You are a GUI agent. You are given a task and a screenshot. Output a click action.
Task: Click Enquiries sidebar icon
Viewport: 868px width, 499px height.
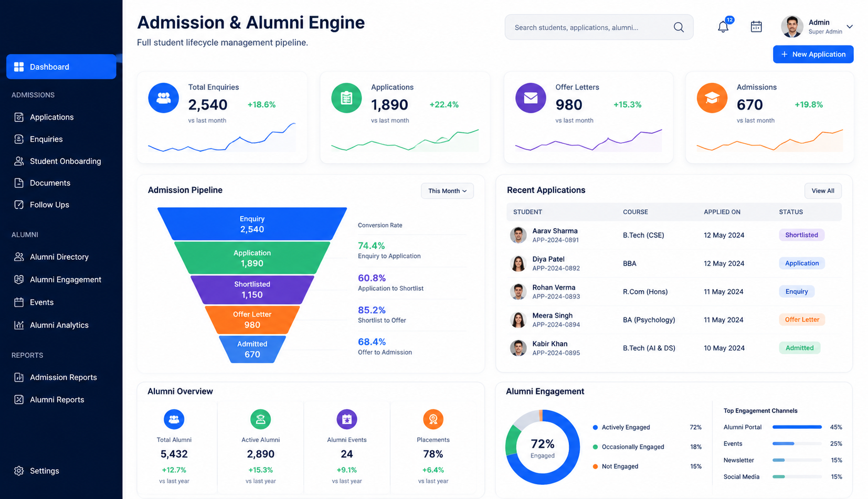pyautogui.click(x=19, y=139)
